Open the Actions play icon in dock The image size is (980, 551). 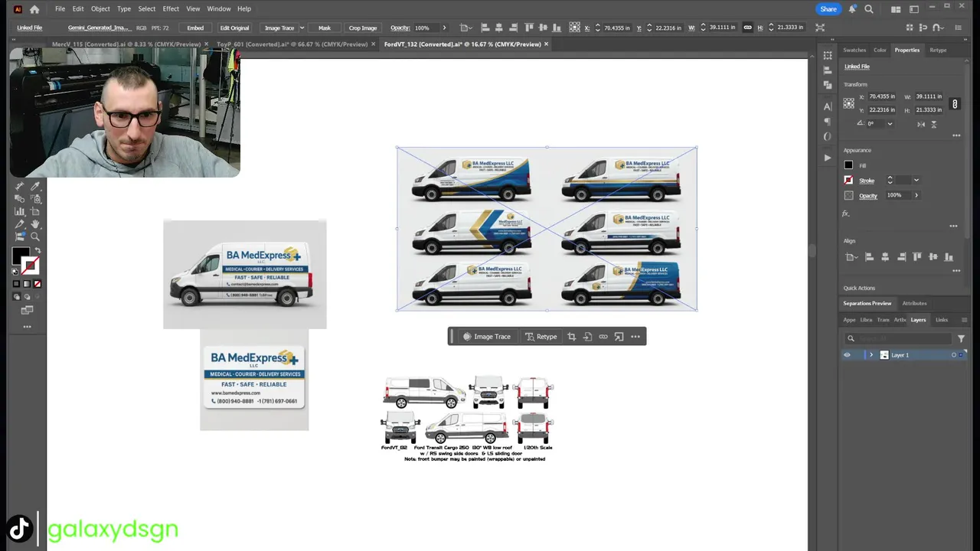point(828,158)
